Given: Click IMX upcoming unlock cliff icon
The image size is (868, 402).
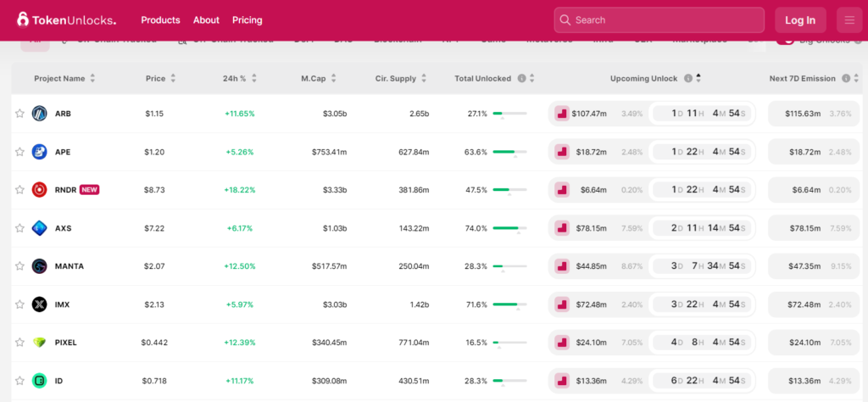Looking at the screenshot, I should pos(562,304).
